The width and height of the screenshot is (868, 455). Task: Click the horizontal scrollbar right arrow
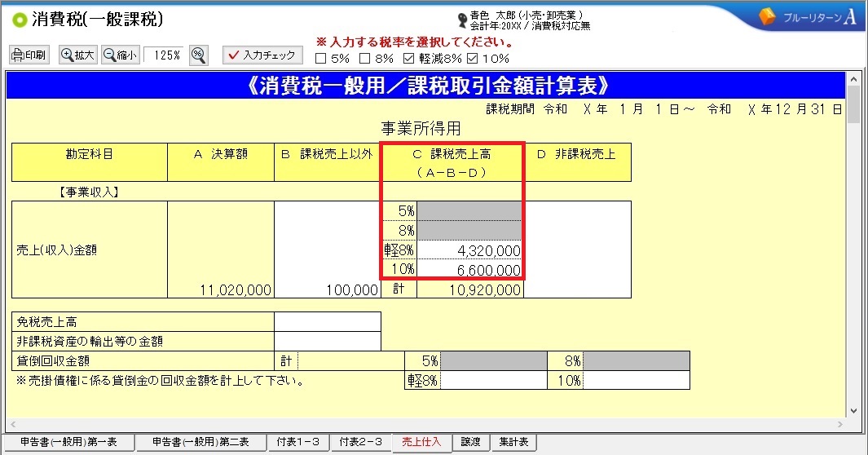tap(839, 425)
